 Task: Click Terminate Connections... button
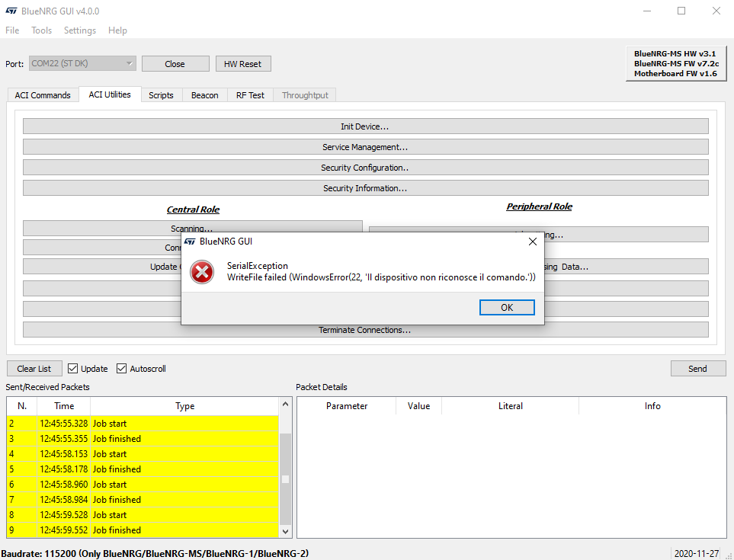[365, 331]
